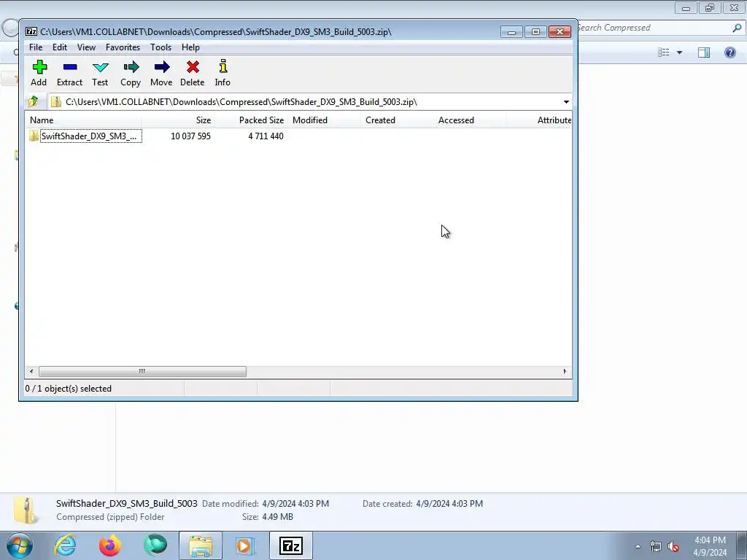Screen dimensions: 747x560
Task: Go up one folder level icon
Action: [x=34, y=101]
